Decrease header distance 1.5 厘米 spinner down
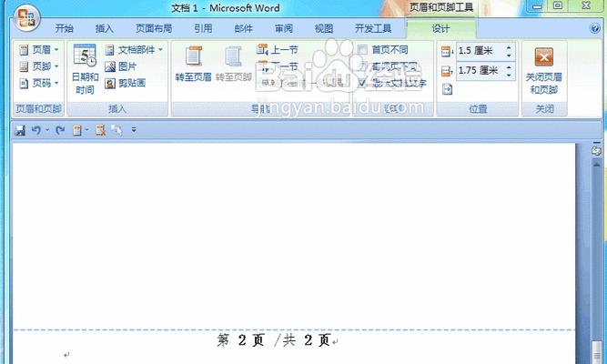 point(509,56)
